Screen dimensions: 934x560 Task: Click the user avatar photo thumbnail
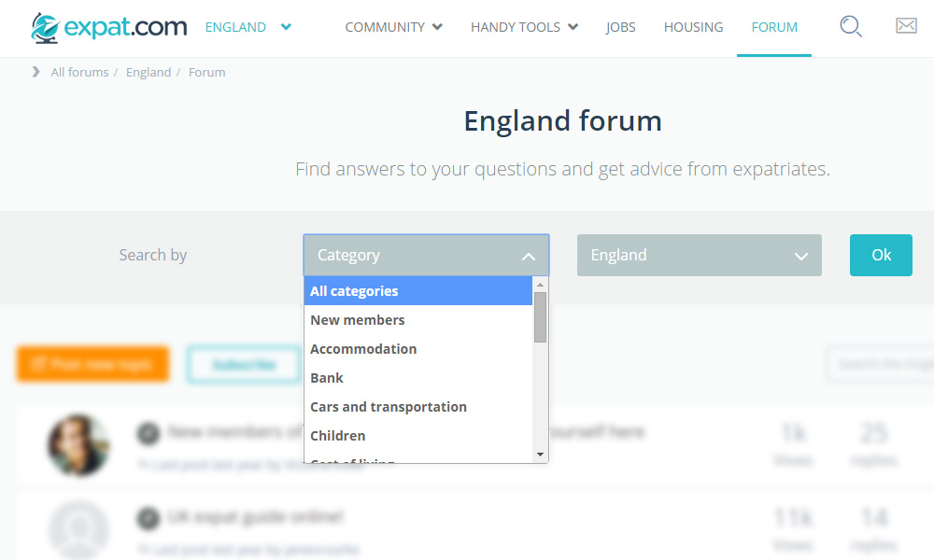coord(78,445)
